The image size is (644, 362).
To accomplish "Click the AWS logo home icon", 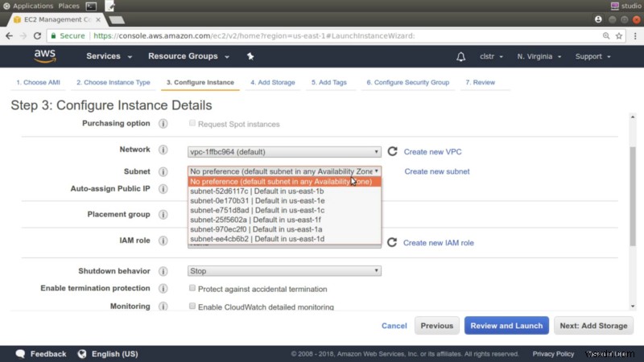I will pos(44,56).
